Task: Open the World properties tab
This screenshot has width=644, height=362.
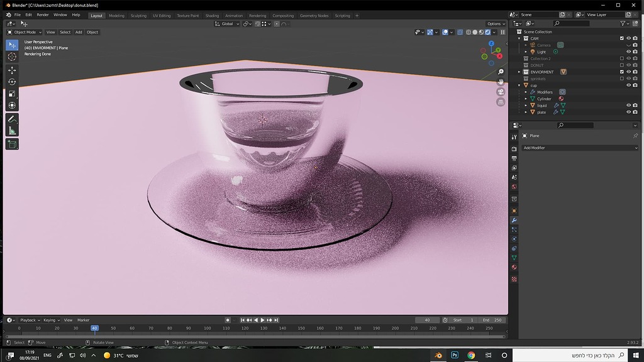Action: tap(514, 187)
